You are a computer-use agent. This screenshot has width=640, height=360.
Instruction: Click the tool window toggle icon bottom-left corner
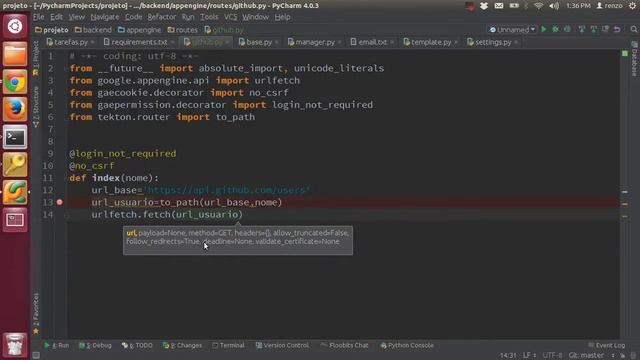(x=36, y=356)
